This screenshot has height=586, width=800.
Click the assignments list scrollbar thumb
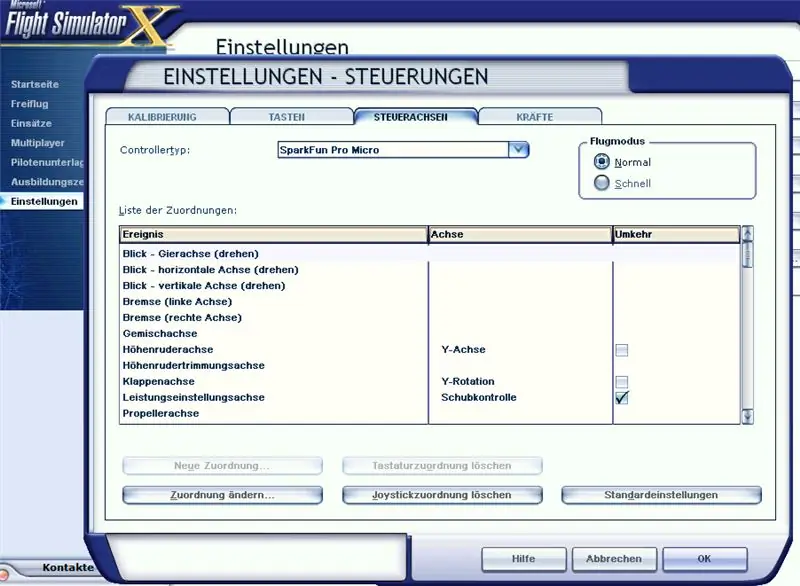747,254
